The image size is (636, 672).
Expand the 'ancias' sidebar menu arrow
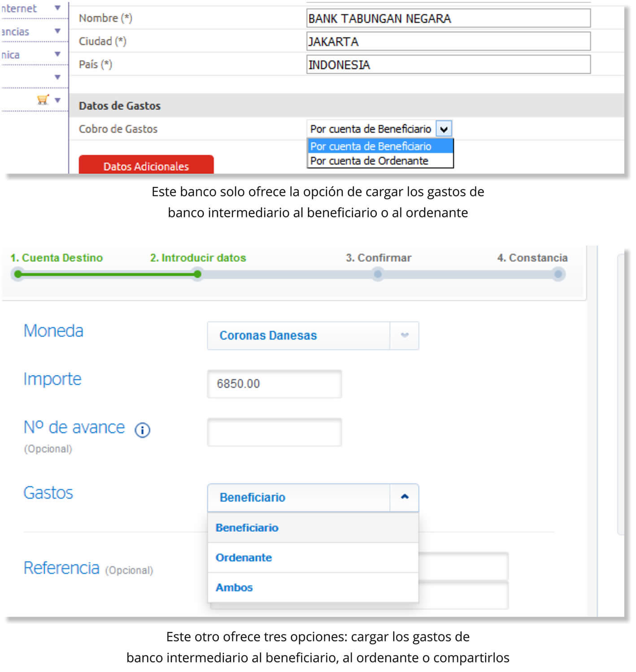coord(57,31)
